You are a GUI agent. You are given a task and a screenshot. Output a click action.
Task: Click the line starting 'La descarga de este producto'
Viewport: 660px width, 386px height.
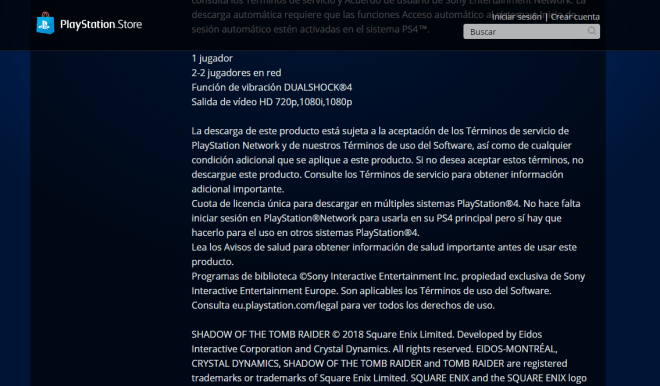380,131
